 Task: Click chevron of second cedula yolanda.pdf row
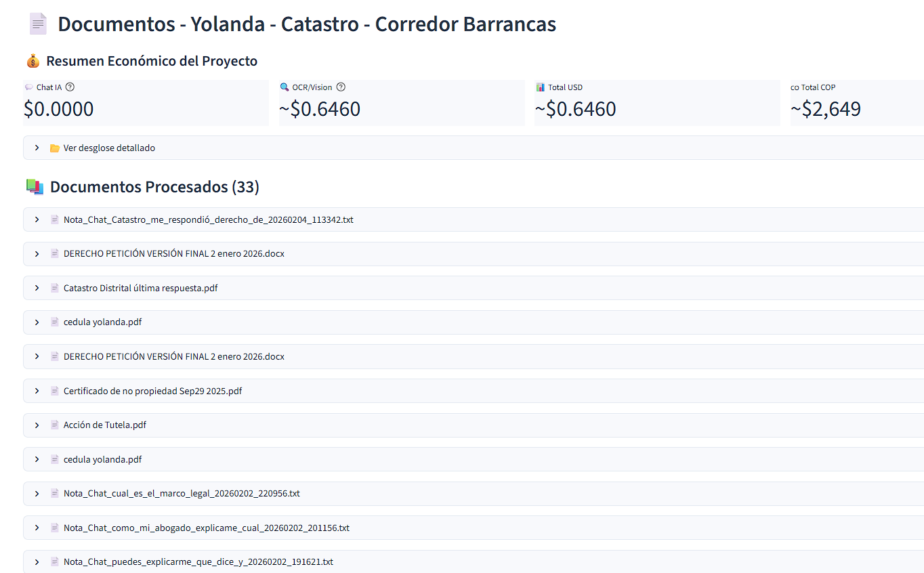point(37,460)
